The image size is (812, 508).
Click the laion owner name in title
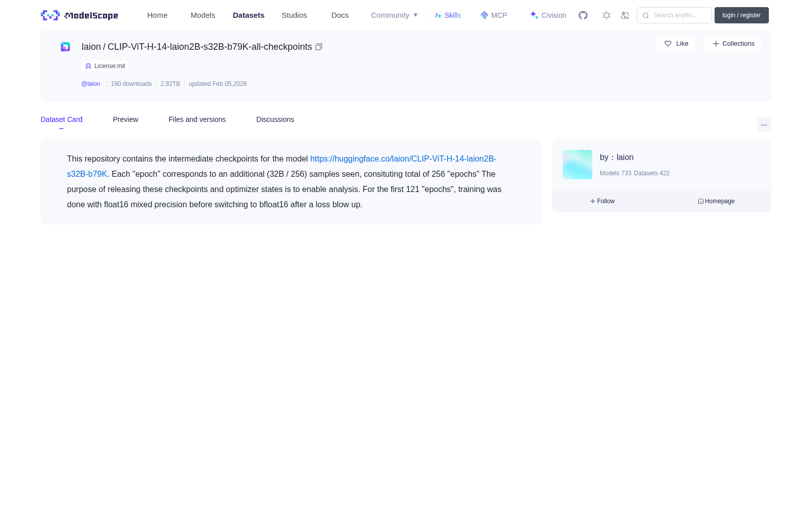pos(91,47)
